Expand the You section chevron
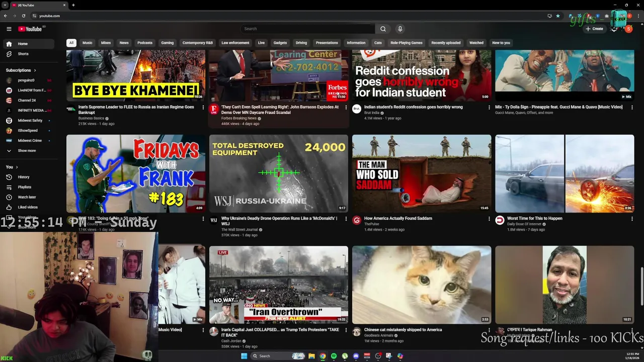The image size is (644, 362). pyautogui.click(x=17, y=167)
